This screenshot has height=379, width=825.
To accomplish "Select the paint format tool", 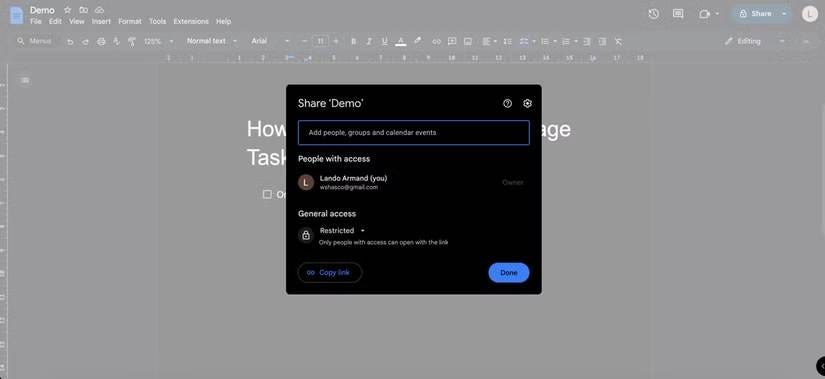I will click(132, 42).
